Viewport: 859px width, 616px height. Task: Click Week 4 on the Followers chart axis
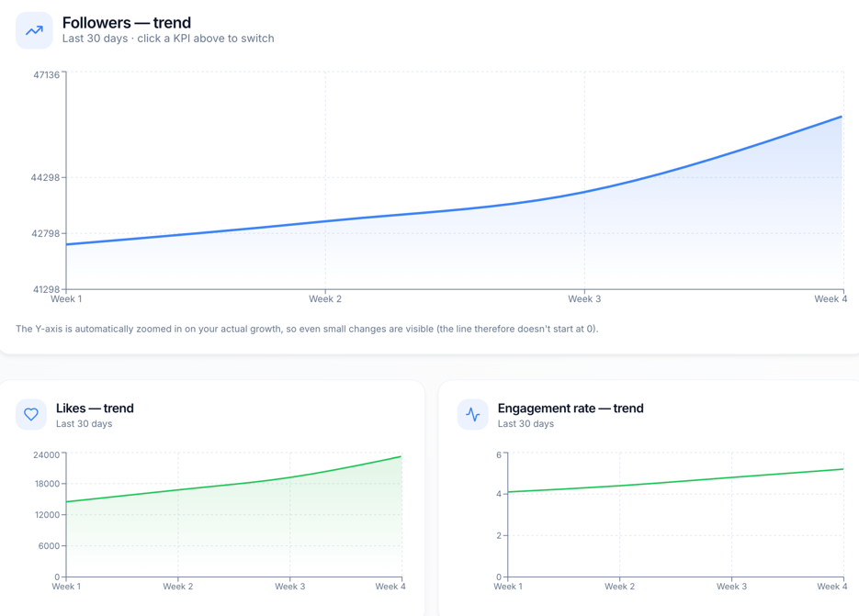[831, 299]
